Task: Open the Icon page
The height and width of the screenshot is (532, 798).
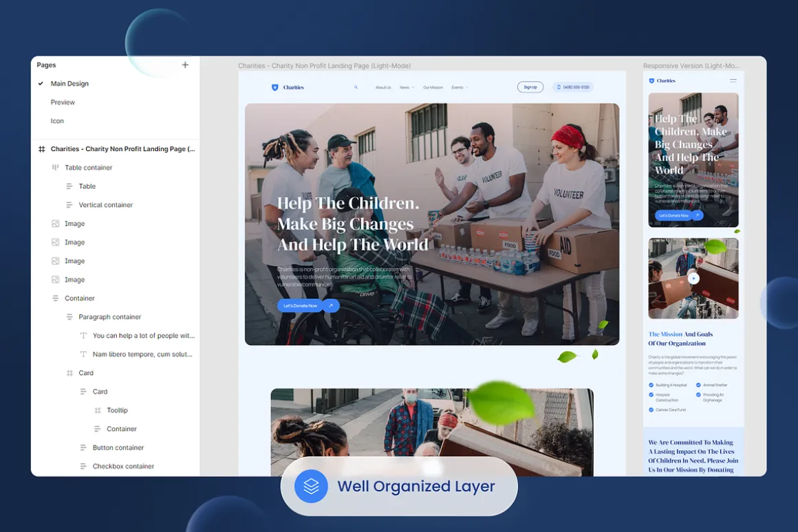Action: coord(57,121)
